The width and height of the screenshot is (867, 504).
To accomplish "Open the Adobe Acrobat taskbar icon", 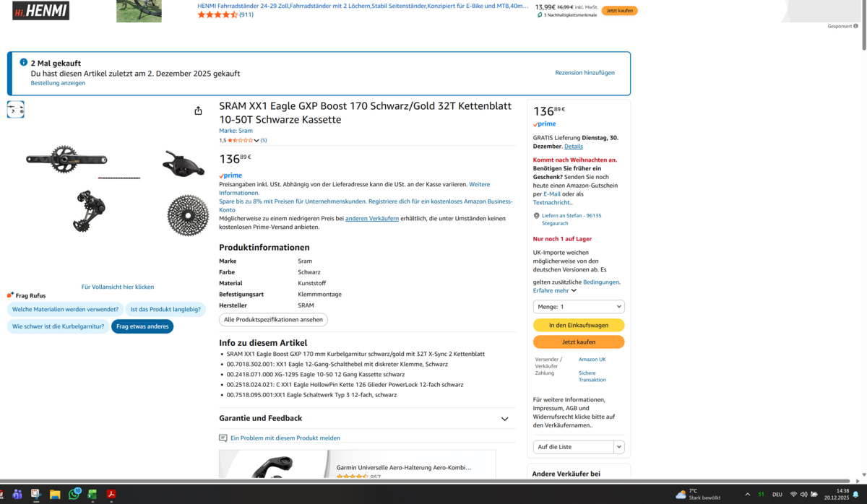I will (111, 495).
